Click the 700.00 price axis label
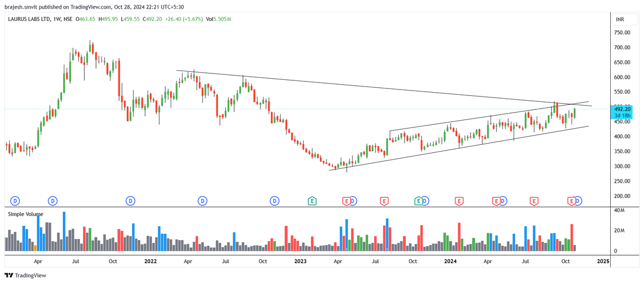 coord(622,48)
